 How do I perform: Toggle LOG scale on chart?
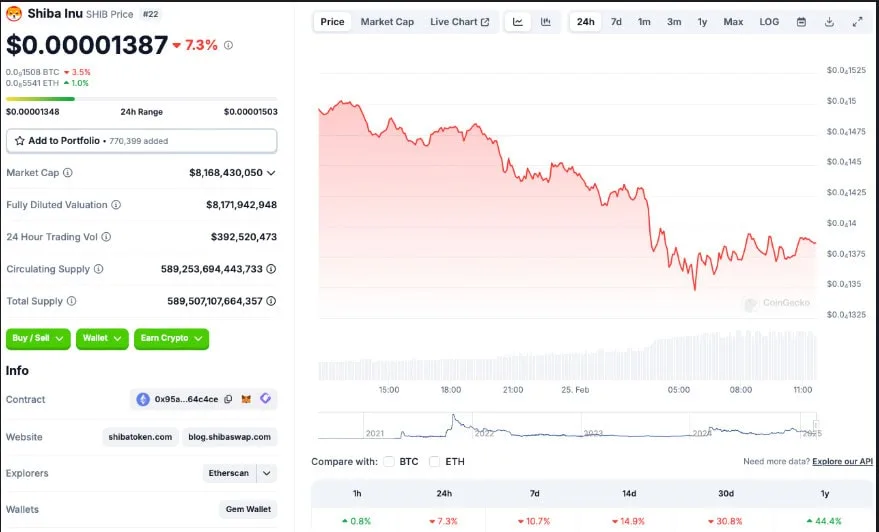pos(769,22)
